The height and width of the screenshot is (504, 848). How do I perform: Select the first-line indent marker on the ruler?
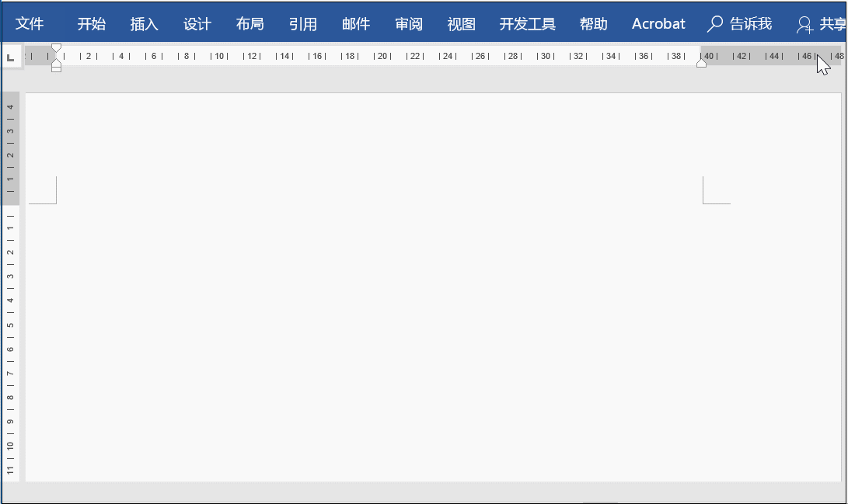tap(57, 48)
